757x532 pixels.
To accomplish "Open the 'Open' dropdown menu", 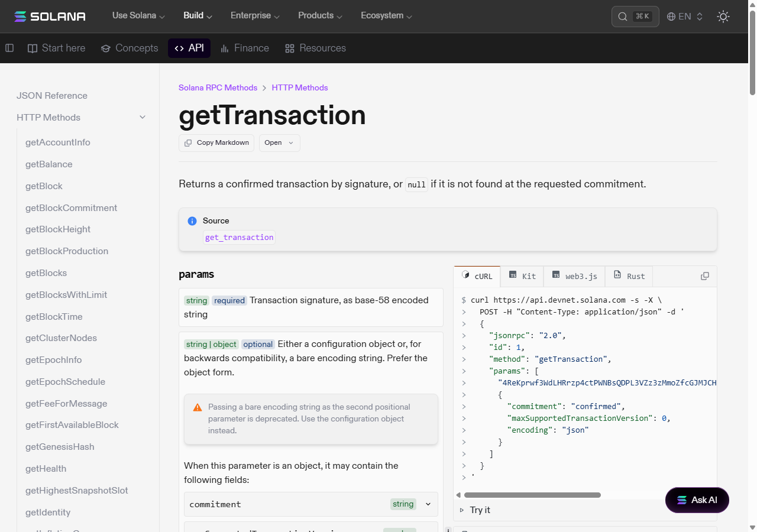I will tap(279, 143).
